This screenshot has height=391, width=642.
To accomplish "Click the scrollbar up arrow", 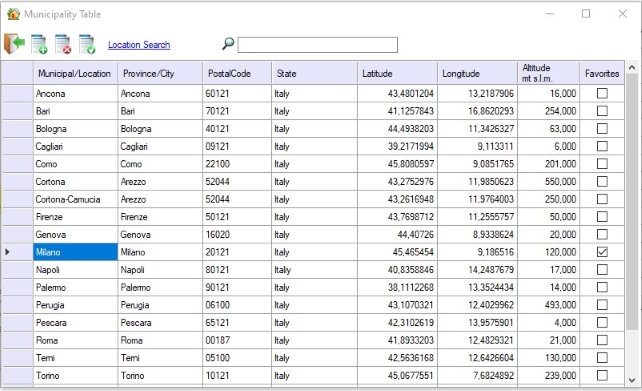I will click(x=632, y=68).
